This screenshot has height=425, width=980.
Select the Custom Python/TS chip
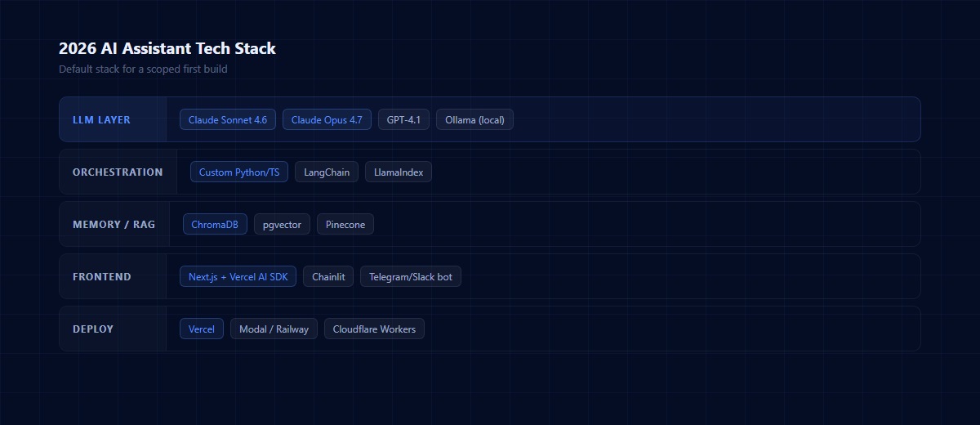[x=239, y=172]
